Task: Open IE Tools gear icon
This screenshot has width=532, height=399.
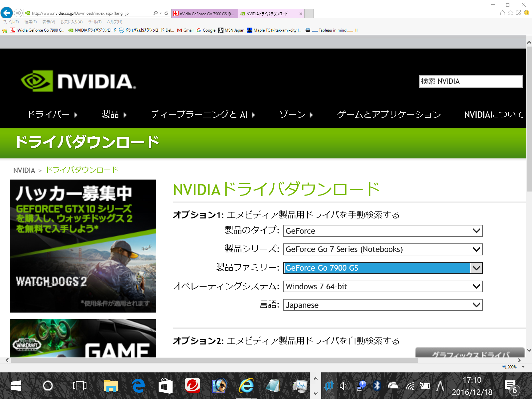Action: pos(518,13)
